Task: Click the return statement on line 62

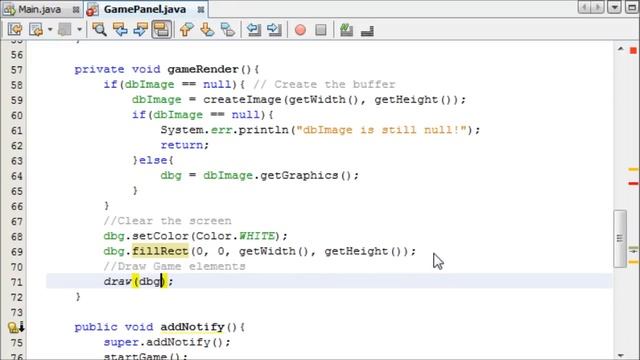Action: [182, 145]
